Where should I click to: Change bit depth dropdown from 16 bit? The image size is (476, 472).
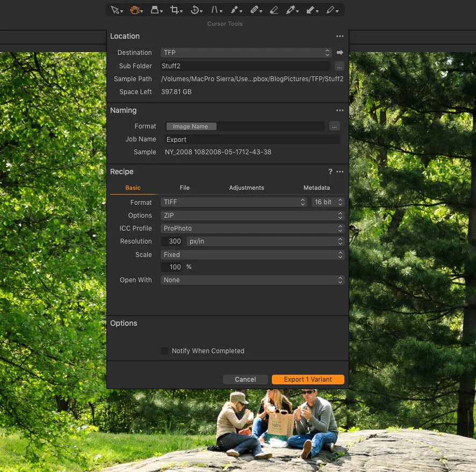pos(328,202)
